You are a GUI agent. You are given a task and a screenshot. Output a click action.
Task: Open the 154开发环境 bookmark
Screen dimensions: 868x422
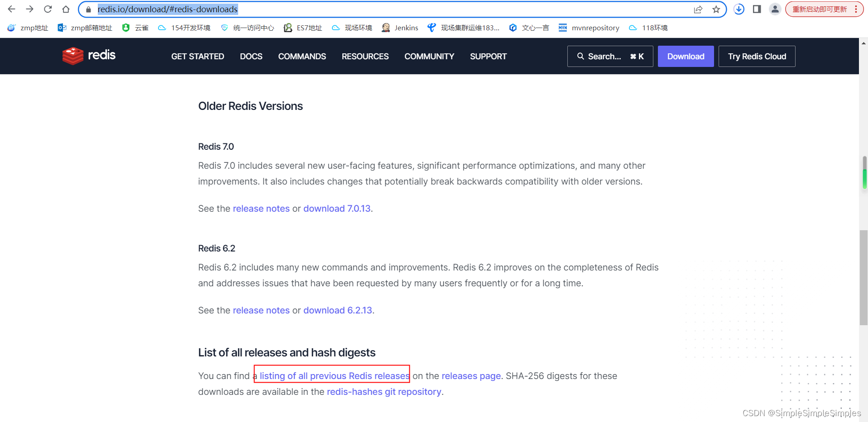184,28
